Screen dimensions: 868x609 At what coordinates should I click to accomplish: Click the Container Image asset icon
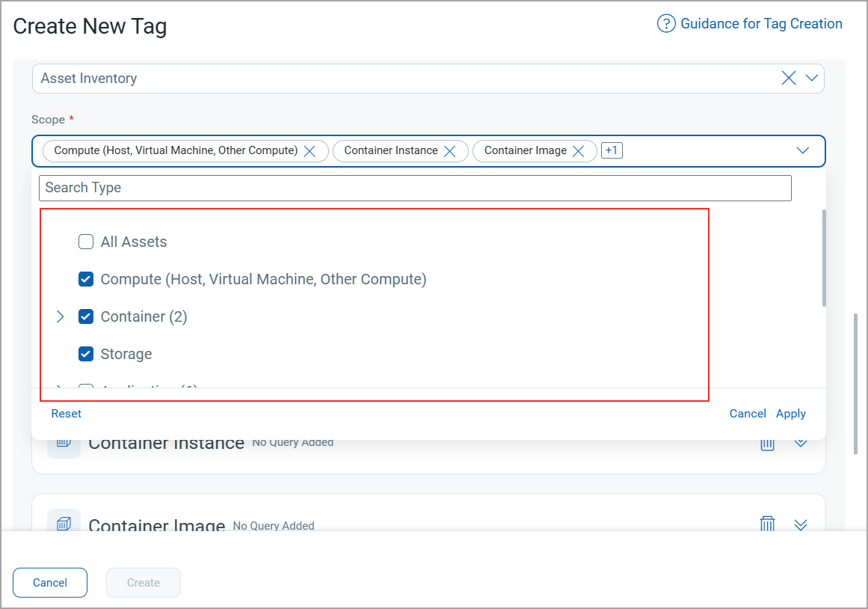[64, 522]
